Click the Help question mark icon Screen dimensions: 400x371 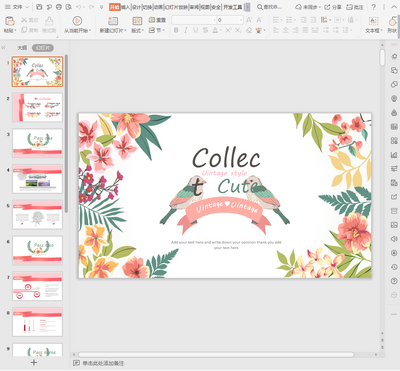pyautogui.click(x=374, y=7)
